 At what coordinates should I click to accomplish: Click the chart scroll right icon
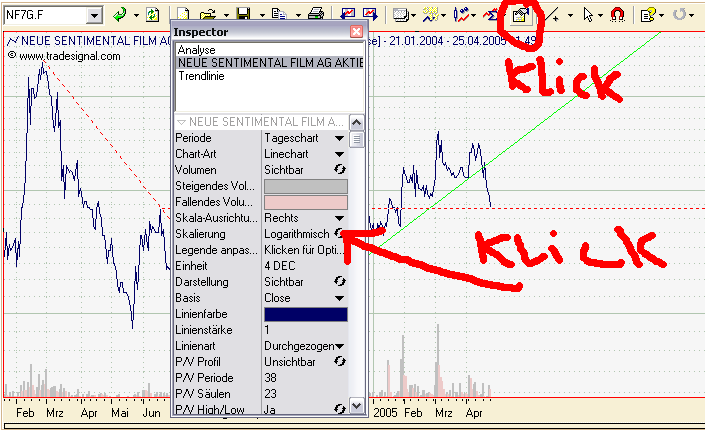point(370,14)
